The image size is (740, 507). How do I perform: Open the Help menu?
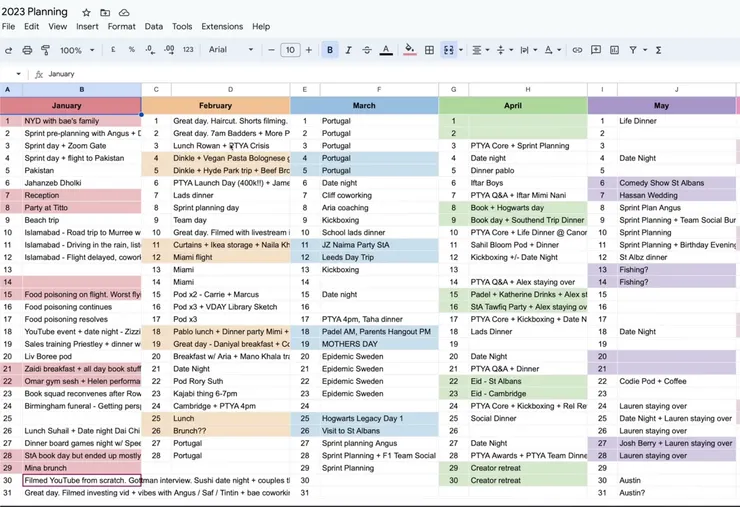pyautogui.click(x=261, y=26)
